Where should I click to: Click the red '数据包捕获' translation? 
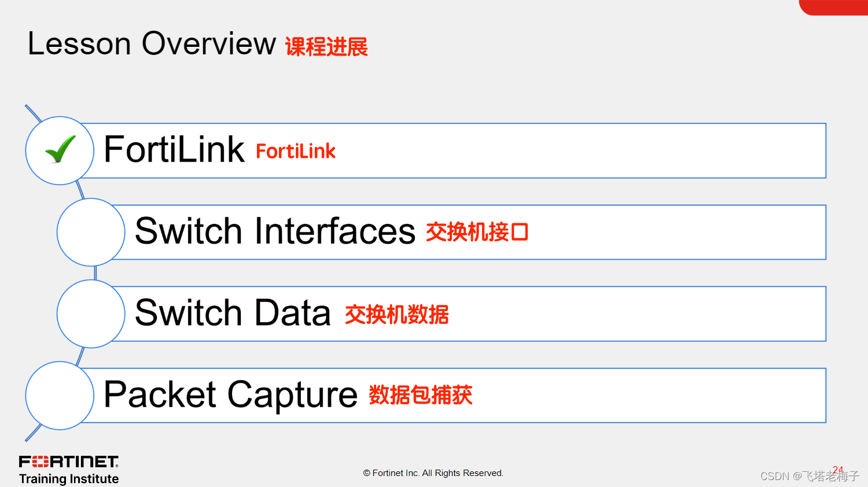tap(421, 395)
